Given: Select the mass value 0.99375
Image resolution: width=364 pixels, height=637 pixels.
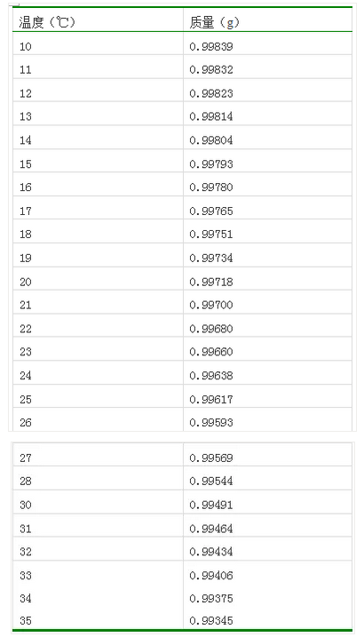Looking at the screenshot, I should tap(211, 598).
